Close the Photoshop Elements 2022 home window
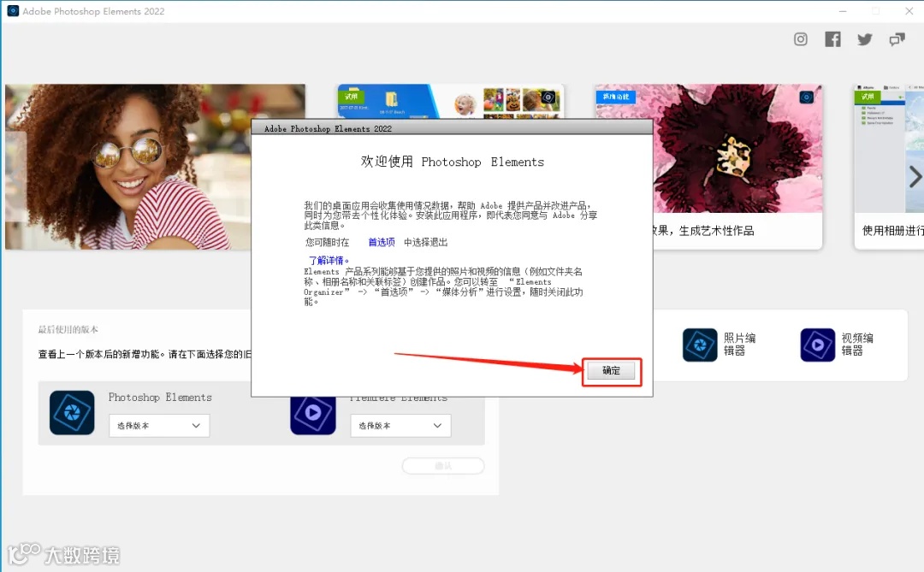The image size is (924, 572). point(909,10)
